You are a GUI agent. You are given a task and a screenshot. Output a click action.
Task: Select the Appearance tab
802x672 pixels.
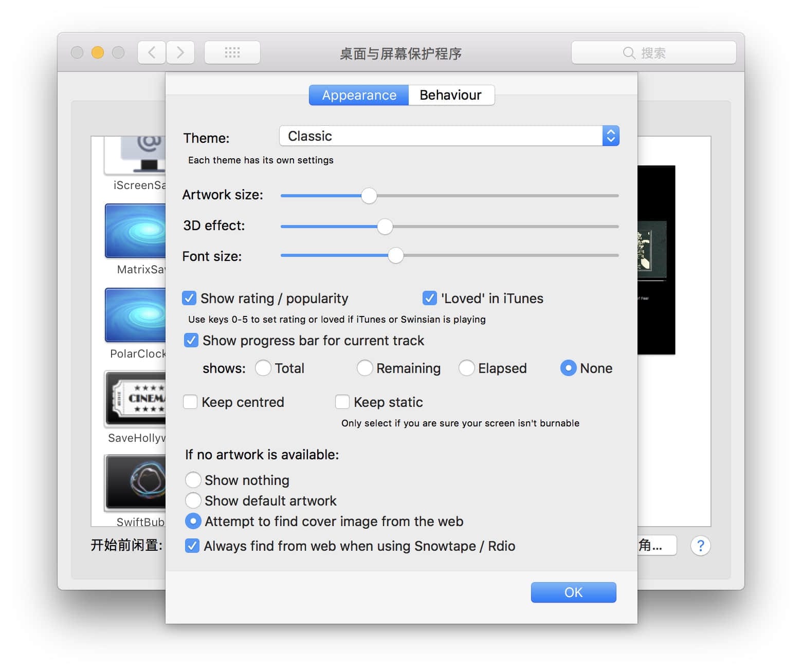(359, 96)
